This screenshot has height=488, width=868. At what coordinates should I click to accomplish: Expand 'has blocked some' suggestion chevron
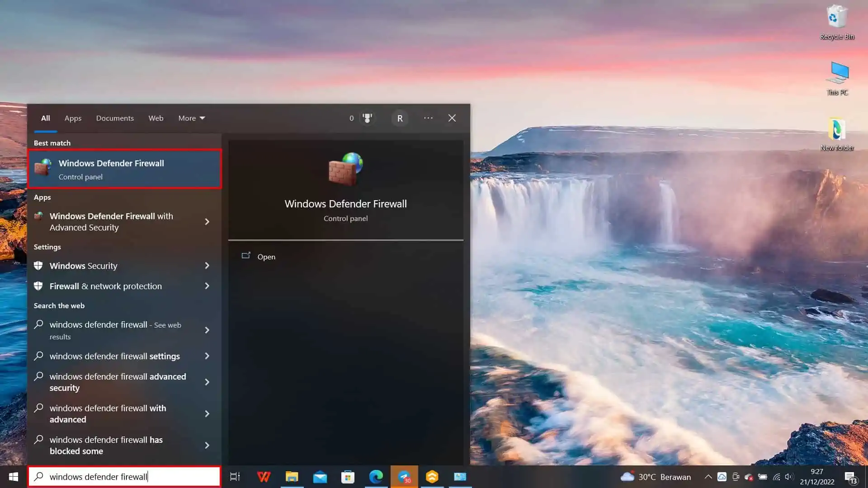(x=207, y=446)
